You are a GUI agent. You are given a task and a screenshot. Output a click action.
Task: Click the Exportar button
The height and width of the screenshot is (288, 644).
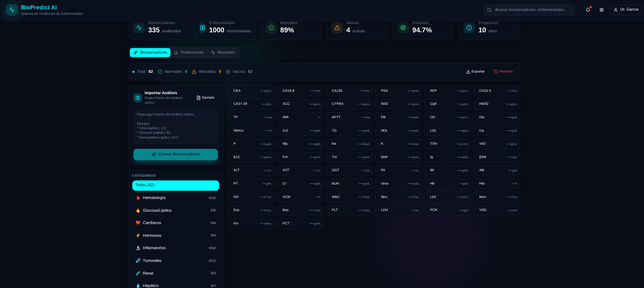475,71
